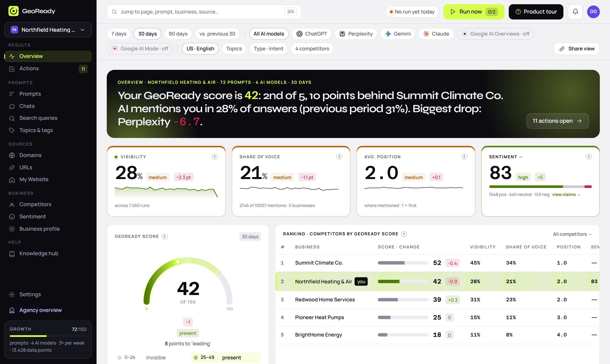Open US · English locale dropdown
This screenshot has height=364, width=610.
(x=200, y=48)
